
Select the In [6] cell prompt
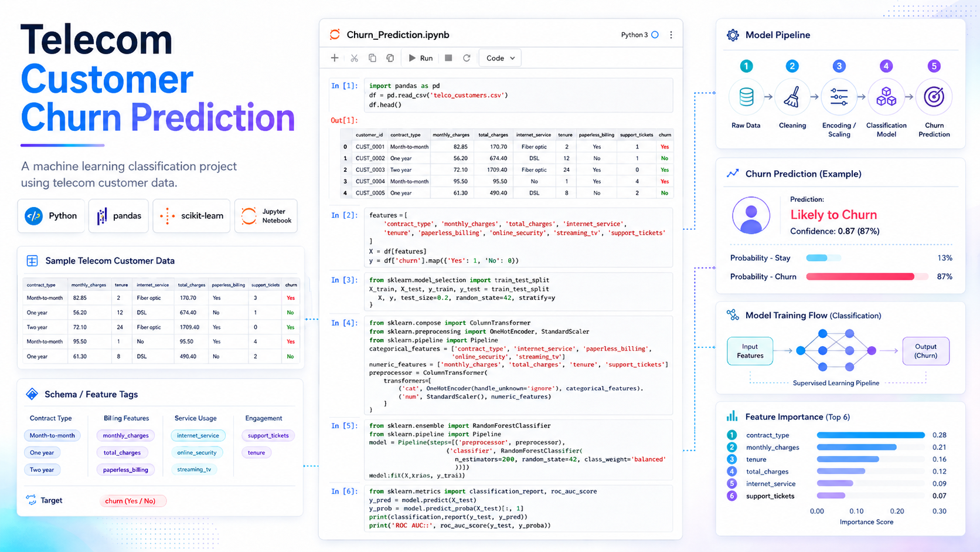[344, 491]
